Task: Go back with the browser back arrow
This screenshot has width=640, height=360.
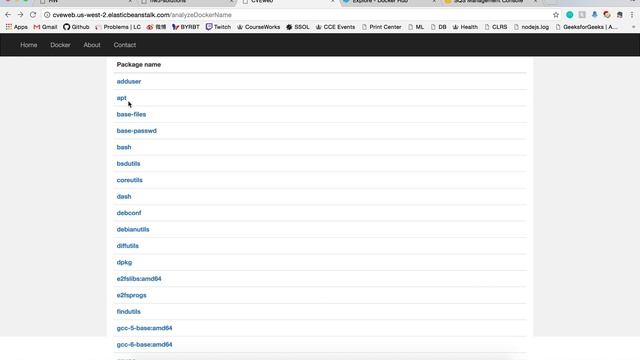Action: click(8, 15)
